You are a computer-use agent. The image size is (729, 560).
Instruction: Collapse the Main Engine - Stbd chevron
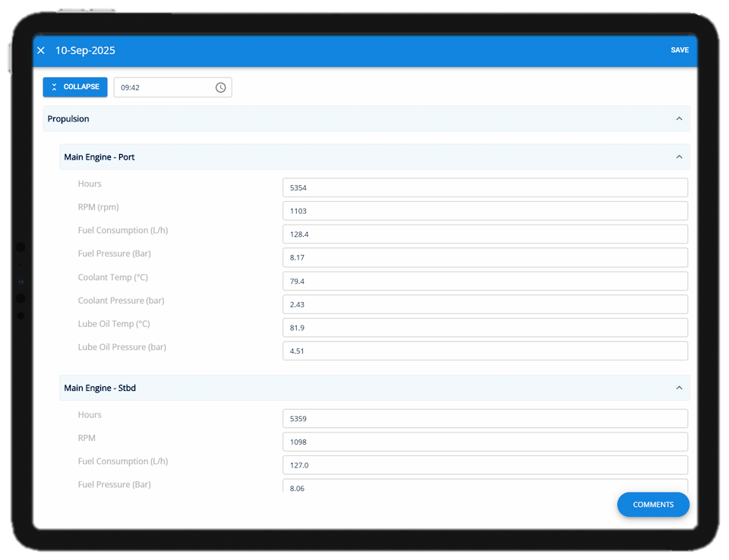(x=679, y=388)
